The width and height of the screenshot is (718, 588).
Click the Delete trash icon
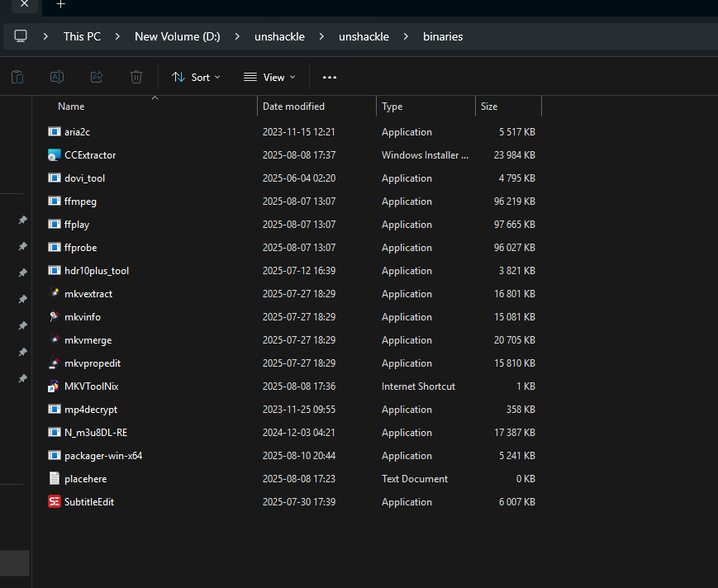coord(136,77)
